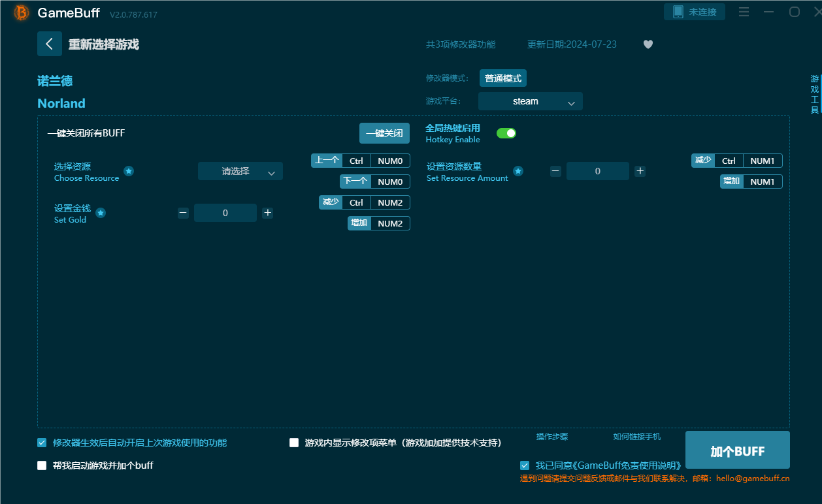Click the star icon beside Set Gold

point(101,213)
